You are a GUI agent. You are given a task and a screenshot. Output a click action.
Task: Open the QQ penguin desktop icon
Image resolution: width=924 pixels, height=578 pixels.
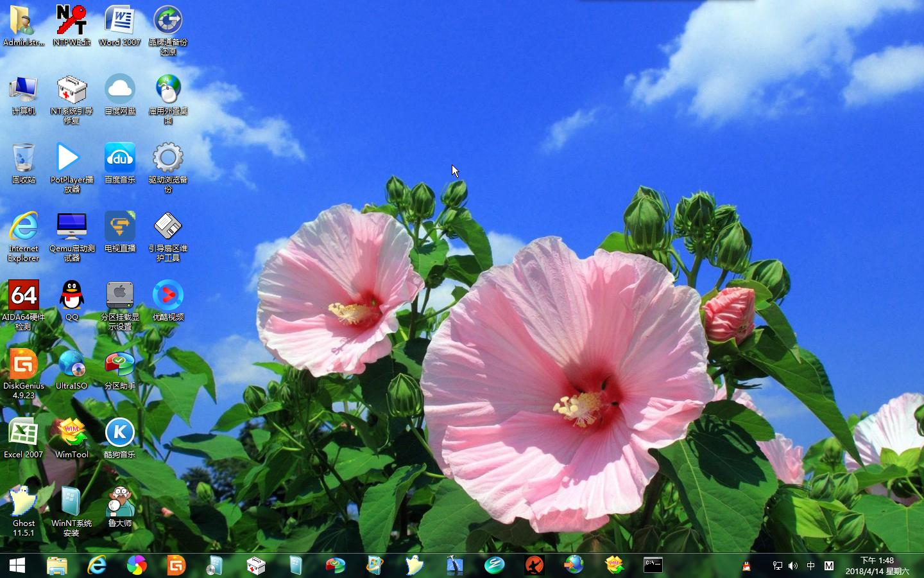pyautogui.click(x=72, y=301)
